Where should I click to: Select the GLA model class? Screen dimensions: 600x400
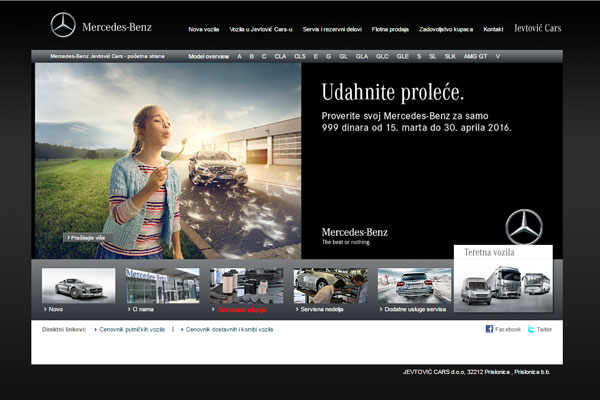tap(362, 57)
